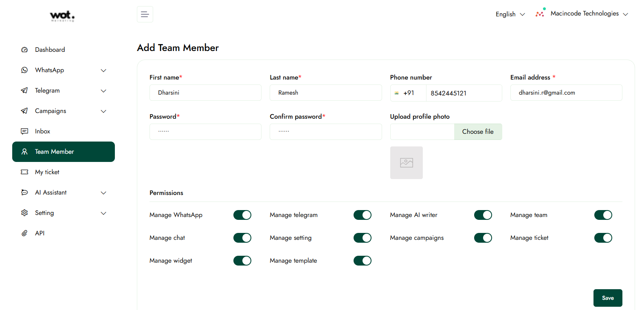The image size is (644, 310).
Task: Click the hamburger menu icon
Action: point(145,14)
